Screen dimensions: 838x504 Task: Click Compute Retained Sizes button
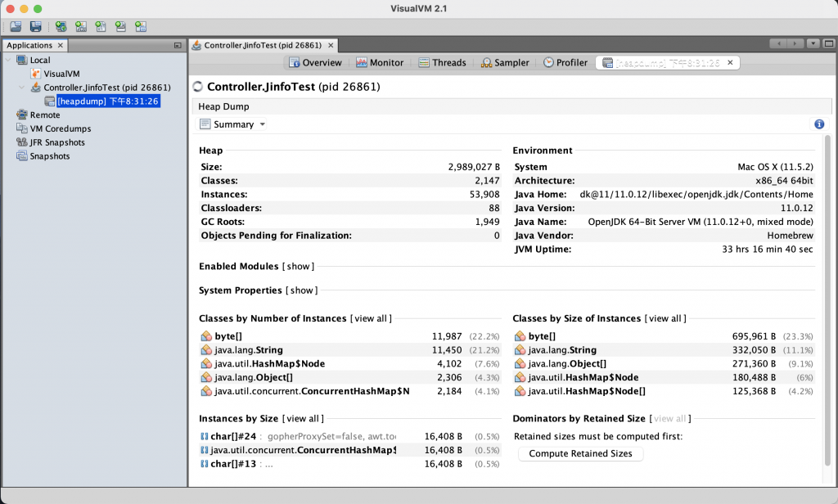(x=580, y=453)
